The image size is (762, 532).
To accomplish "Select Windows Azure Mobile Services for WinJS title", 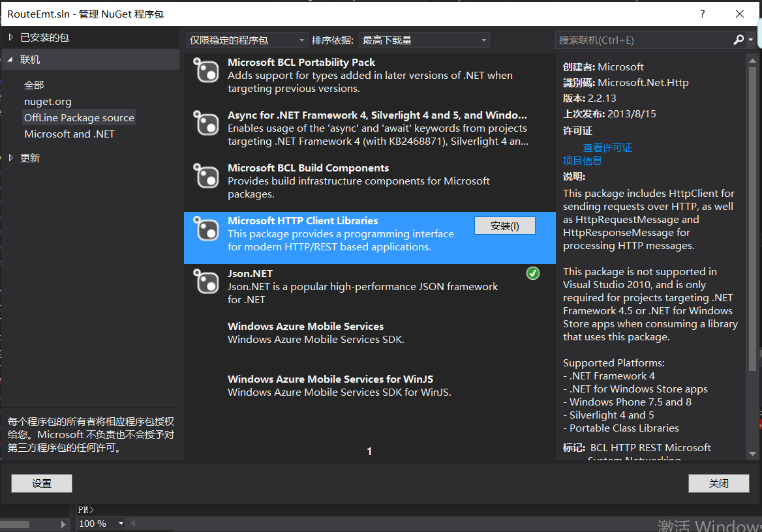I will [331, 379].
